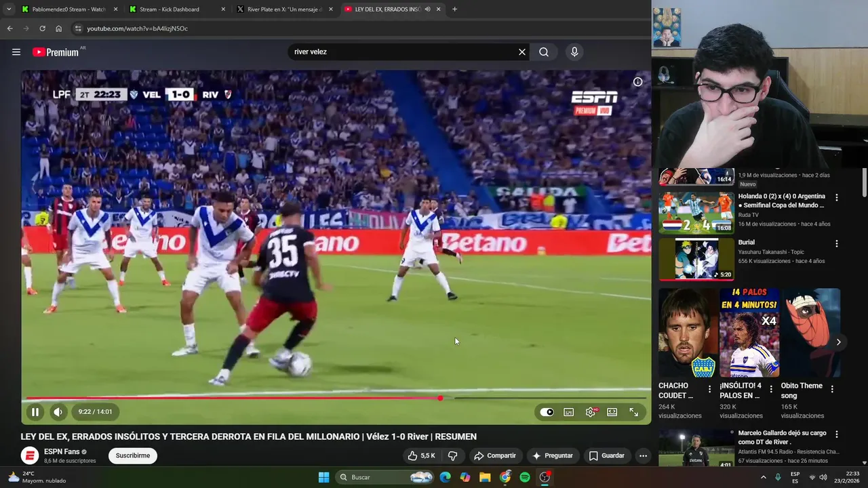Open the Holanda Argentina semifinal thumbnail
This screenshot has width=868, height=488.
pyautogui.click(x=696, y=213)
